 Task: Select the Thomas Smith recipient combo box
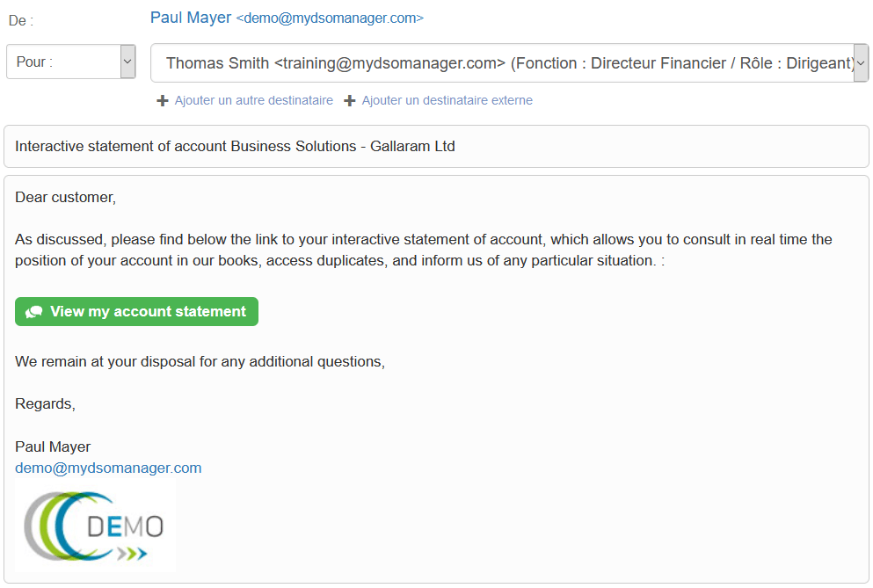click(501, 63)
